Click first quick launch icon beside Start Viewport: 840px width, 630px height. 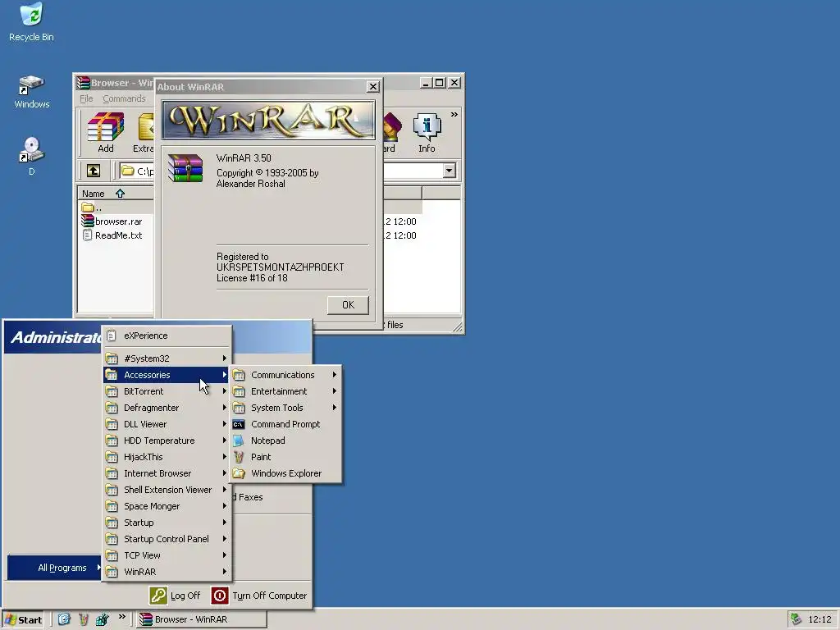coord(64,619)
